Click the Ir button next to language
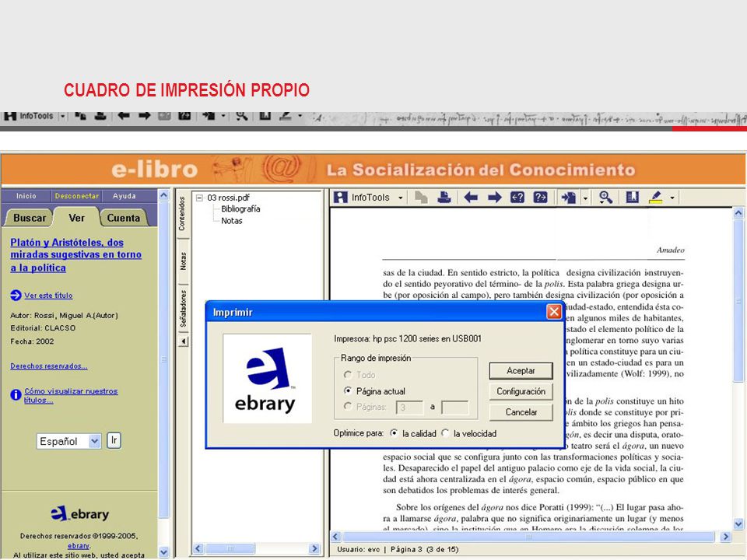 114,440
